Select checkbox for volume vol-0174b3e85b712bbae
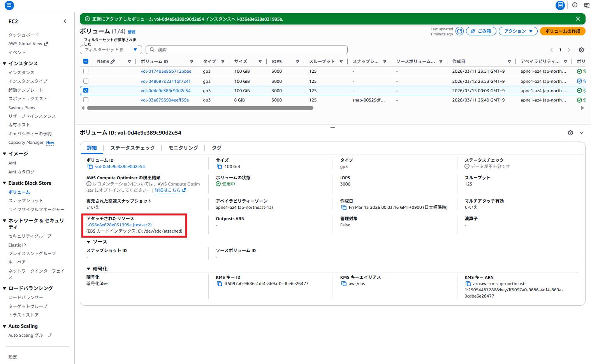591x364 pixels. (86, 72)
